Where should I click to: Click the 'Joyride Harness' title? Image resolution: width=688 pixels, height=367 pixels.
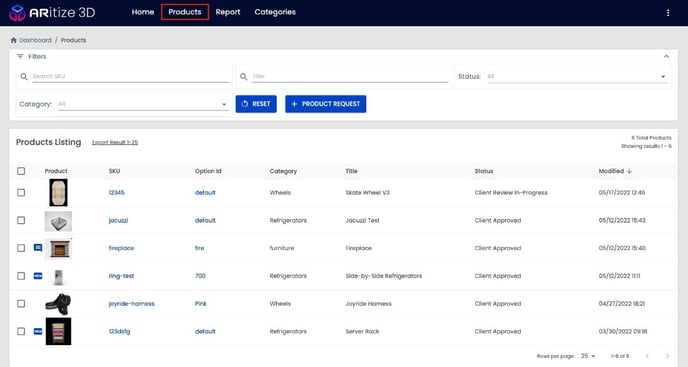(369, 303)
